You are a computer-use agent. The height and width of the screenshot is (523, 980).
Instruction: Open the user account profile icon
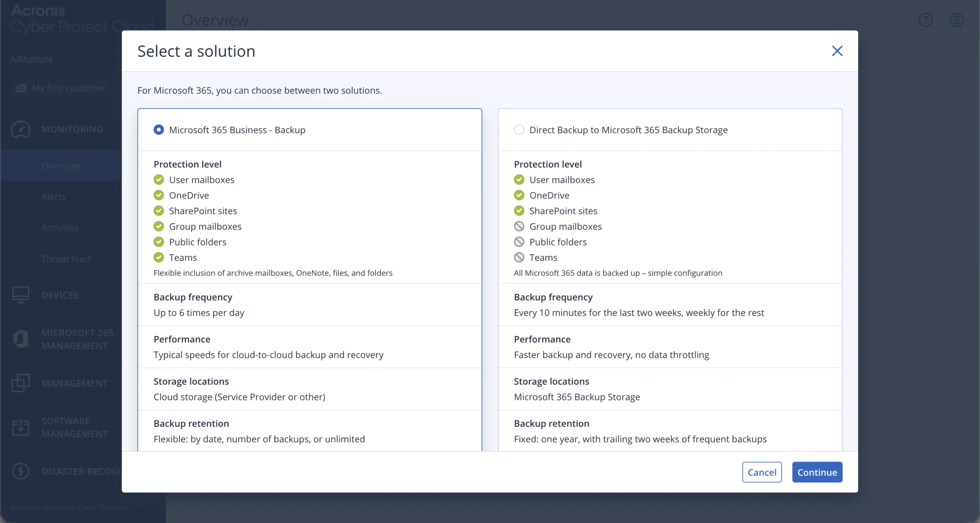click(x=956, y=20)
